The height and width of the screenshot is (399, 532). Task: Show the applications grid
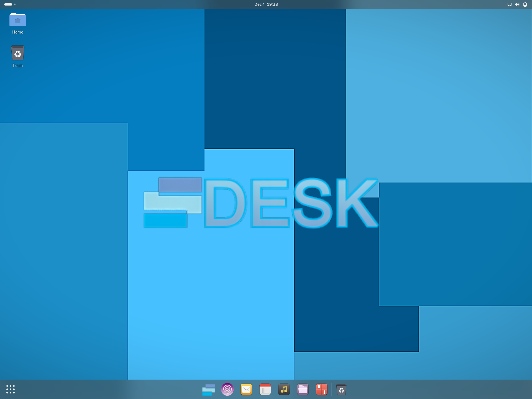pyautogui.click(x=11, y=389)
